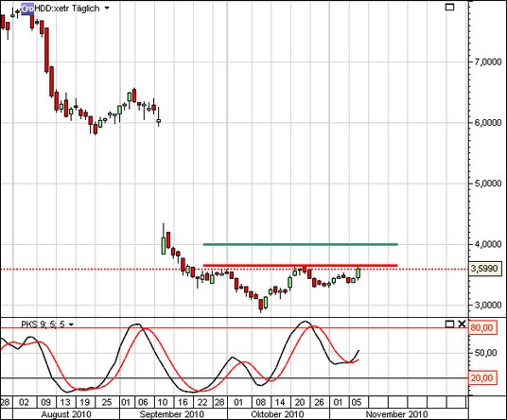This screenshot has width=507, height=420.
Task: Click the 4,0000 price axis label
Action: [x=487, y=244]
